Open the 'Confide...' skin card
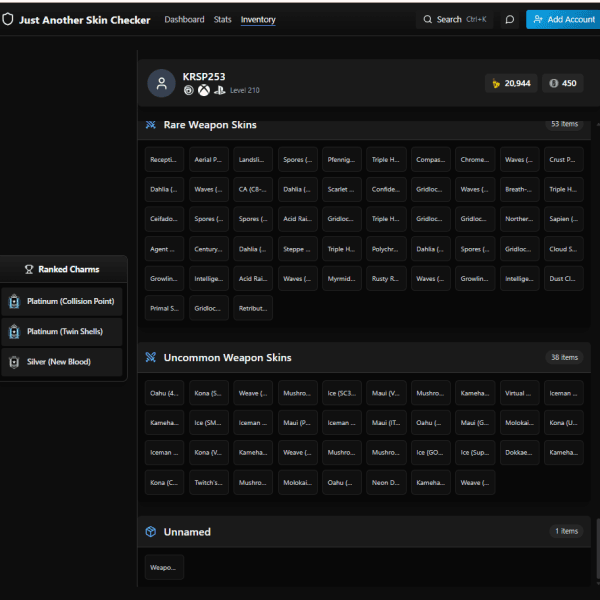Viewport: 600px width, 600px height. tap(386, 189)
